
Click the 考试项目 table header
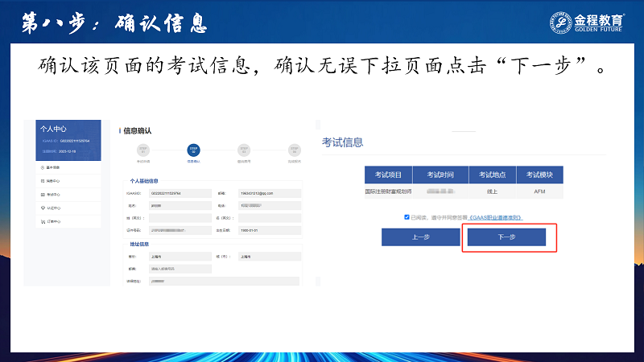388,175
